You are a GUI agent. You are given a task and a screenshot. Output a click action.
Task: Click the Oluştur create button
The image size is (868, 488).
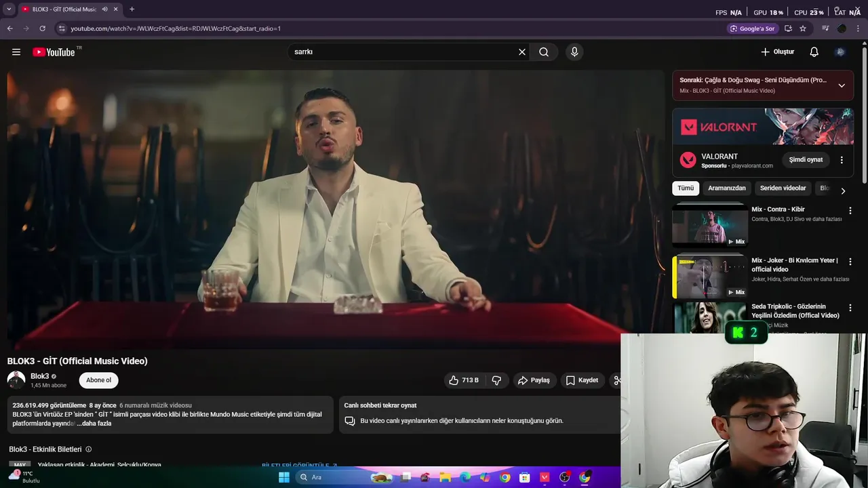777,52
